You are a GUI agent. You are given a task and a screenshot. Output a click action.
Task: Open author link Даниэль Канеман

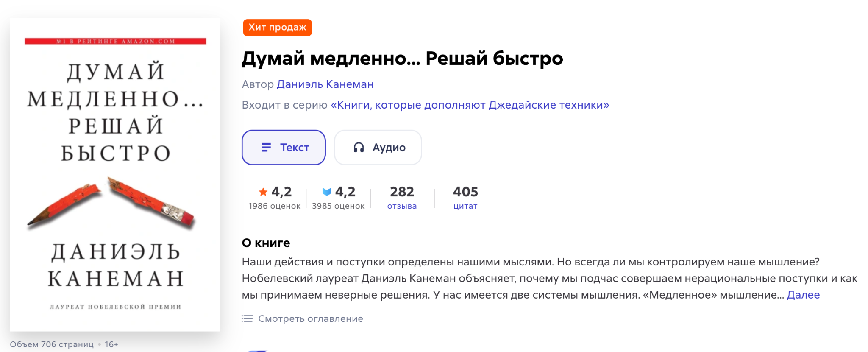pos(325,84)
